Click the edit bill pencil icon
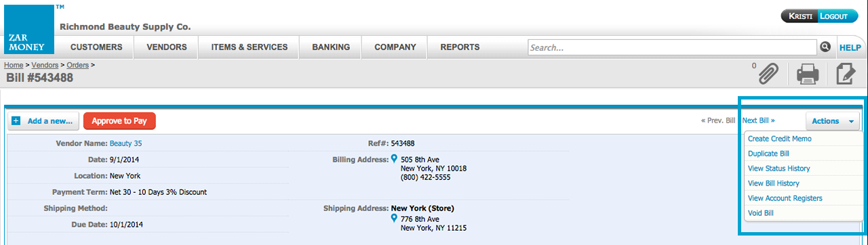This screenshot has width=868, height=245. (x=845, y=73)
